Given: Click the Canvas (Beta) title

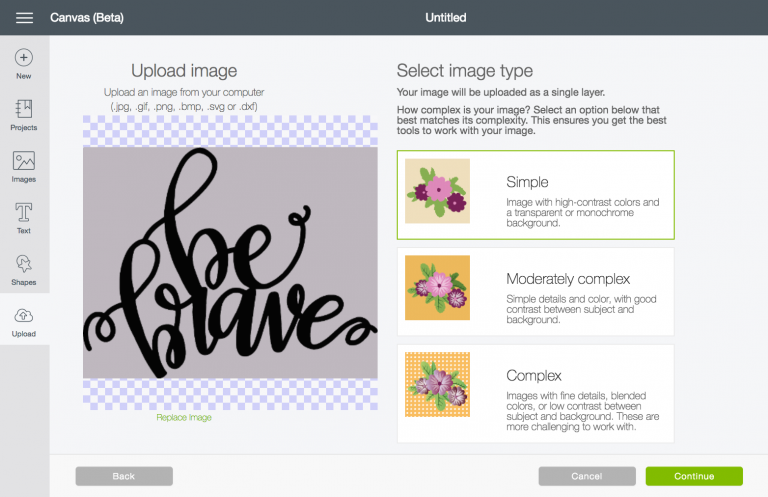Looking at the screenshot, I should pyautogui.click(x=87, y=18).
